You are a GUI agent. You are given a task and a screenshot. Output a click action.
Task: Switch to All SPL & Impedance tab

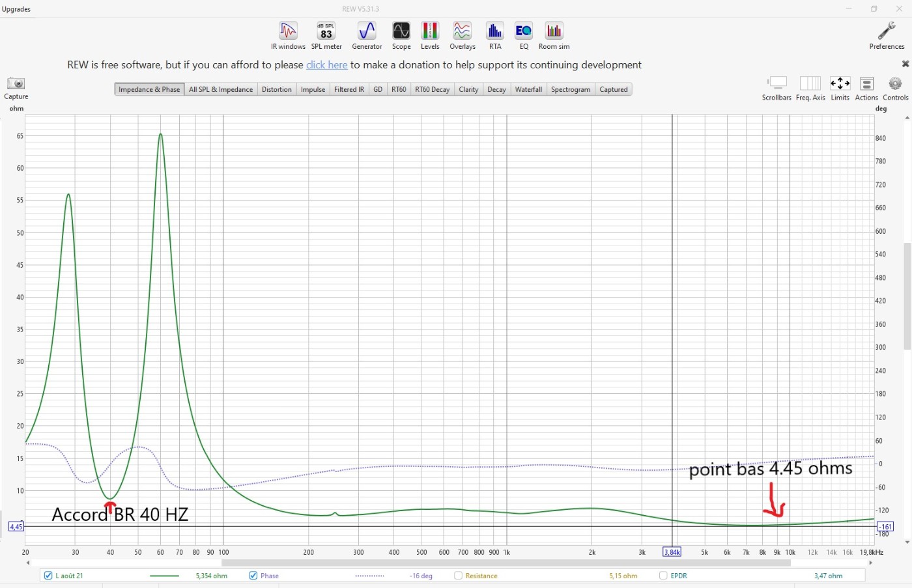tap(221, 89)
